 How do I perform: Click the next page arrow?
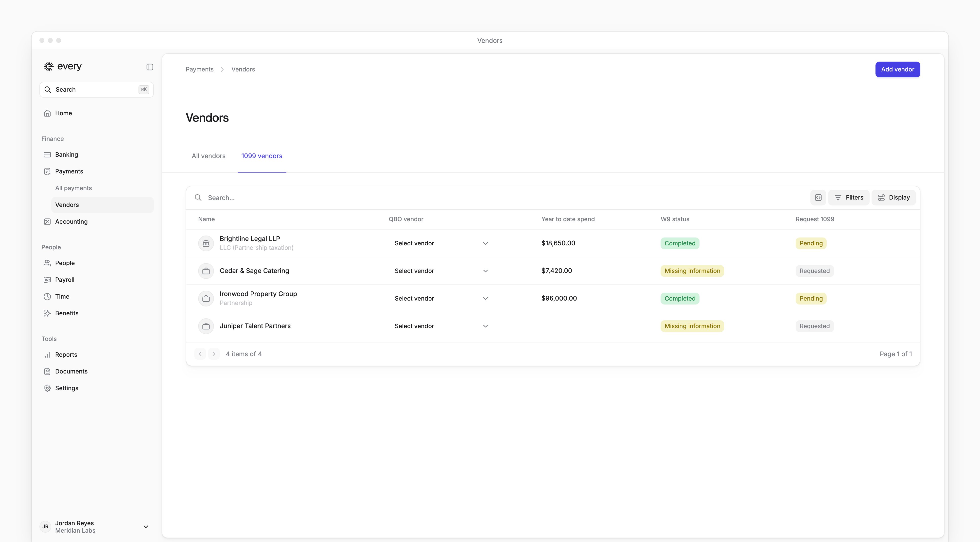click(x=214, y=354)
